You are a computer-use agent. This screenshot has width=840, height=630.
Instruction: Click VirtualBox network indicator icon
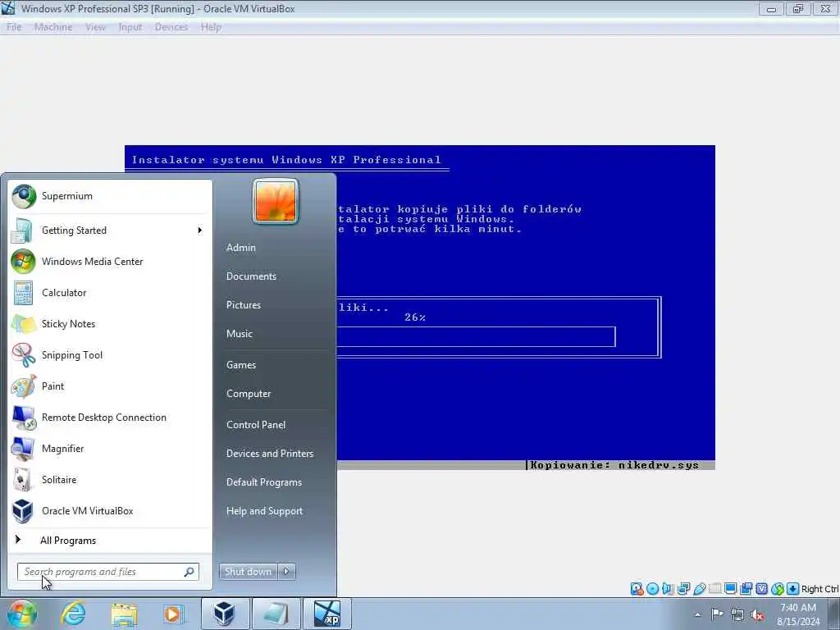click(x=683, y=589)
